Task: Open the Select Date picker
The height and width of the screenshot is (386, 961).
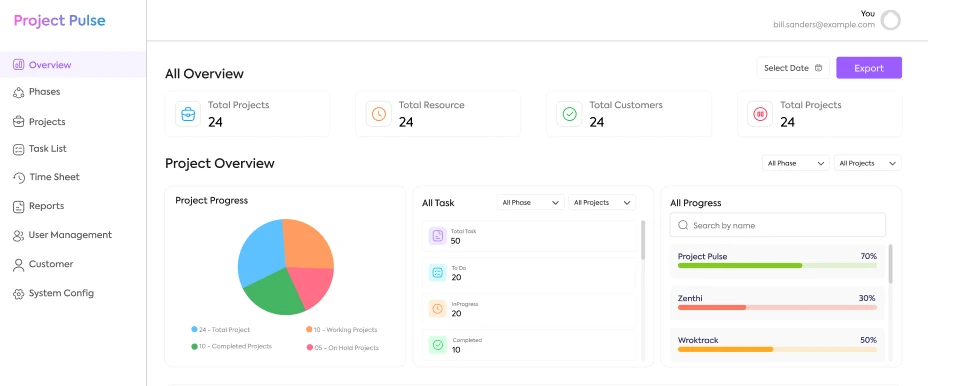Action: coord(793,68)
